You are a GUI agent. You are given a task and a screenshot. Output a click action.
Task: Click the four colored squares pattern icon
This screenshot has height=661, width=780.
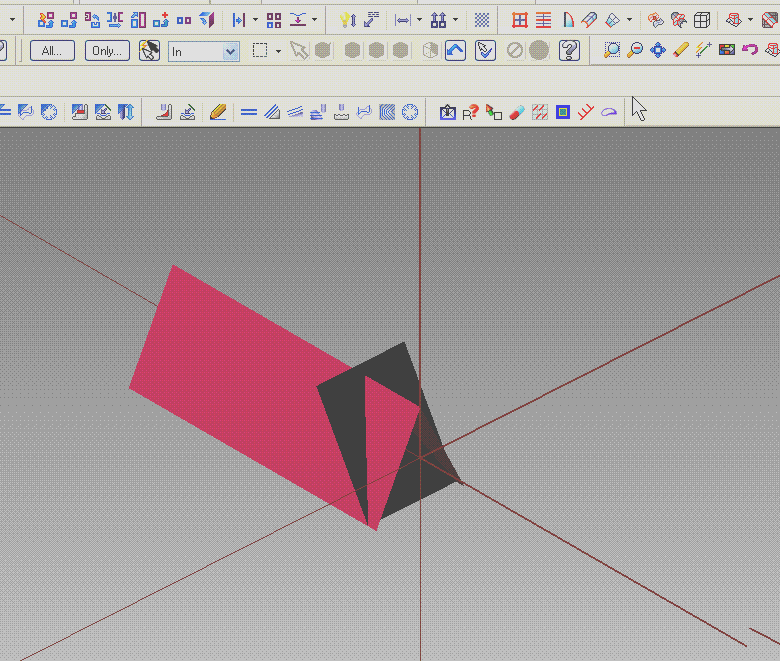point(274,20)
